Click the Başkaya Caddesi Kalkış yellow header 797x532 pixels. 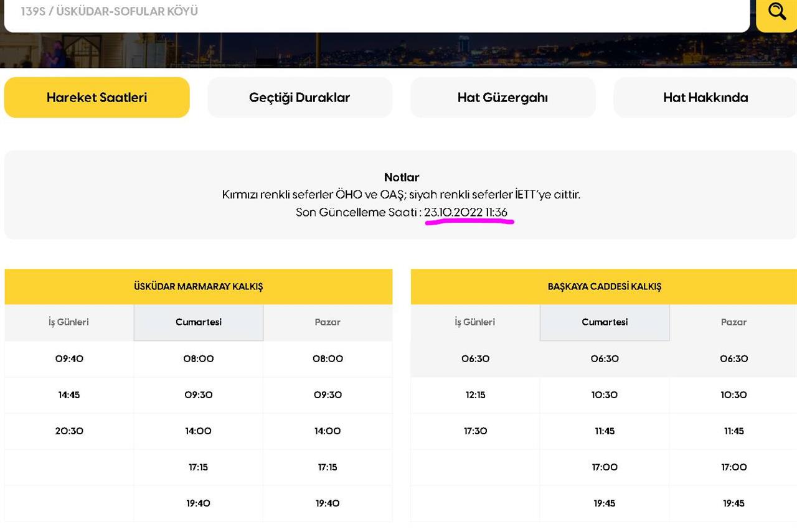604,286
